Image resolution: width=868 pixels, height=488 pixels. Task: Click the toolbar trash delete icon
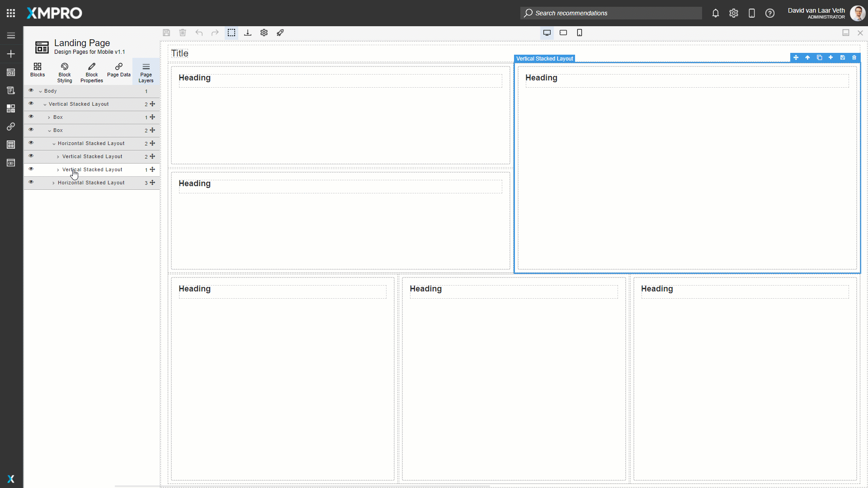click(183, 33)
